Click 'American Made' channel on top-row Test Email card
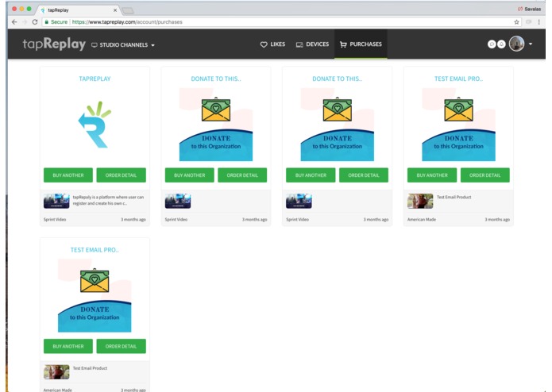 point(422,219)
